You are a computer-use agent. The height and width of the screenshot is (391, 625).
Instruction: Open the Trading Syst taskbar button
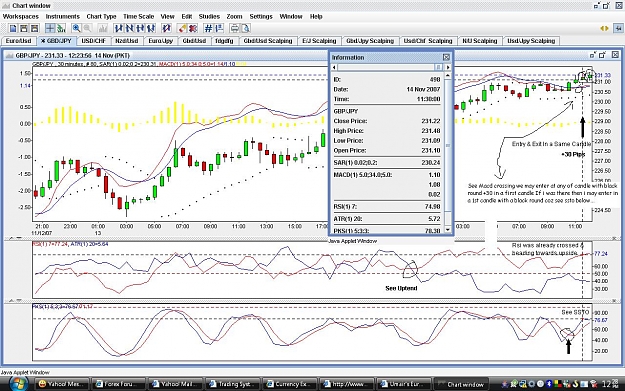(233, 384)
